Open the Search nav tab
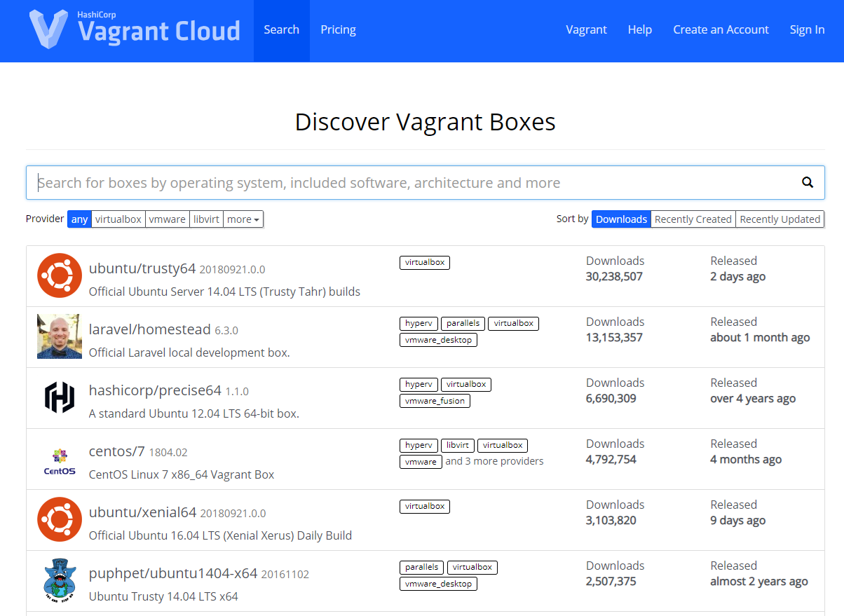The image size is (844, 616). point(282,30)
